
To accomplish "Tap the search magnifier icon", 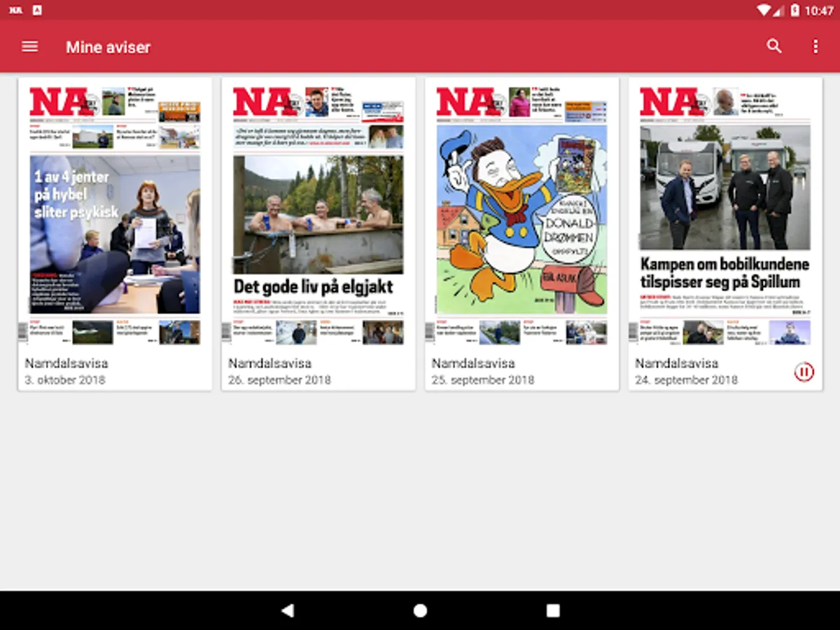I will (773, 47).
